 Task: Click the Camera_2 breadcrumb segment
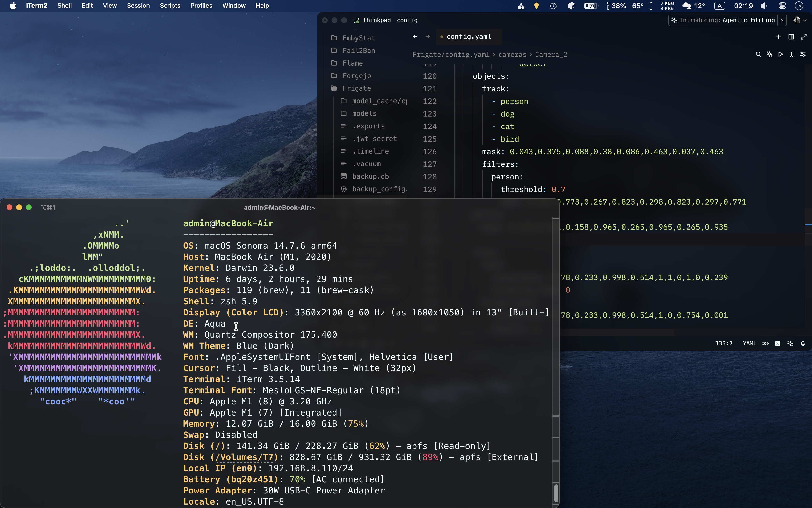[x=551, y=55]
